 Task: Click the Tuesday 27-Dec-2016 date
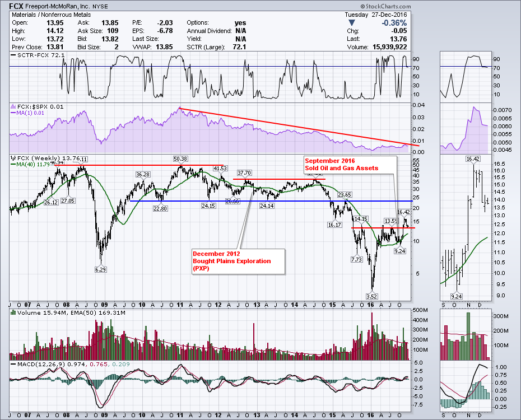tap(375, 15)
